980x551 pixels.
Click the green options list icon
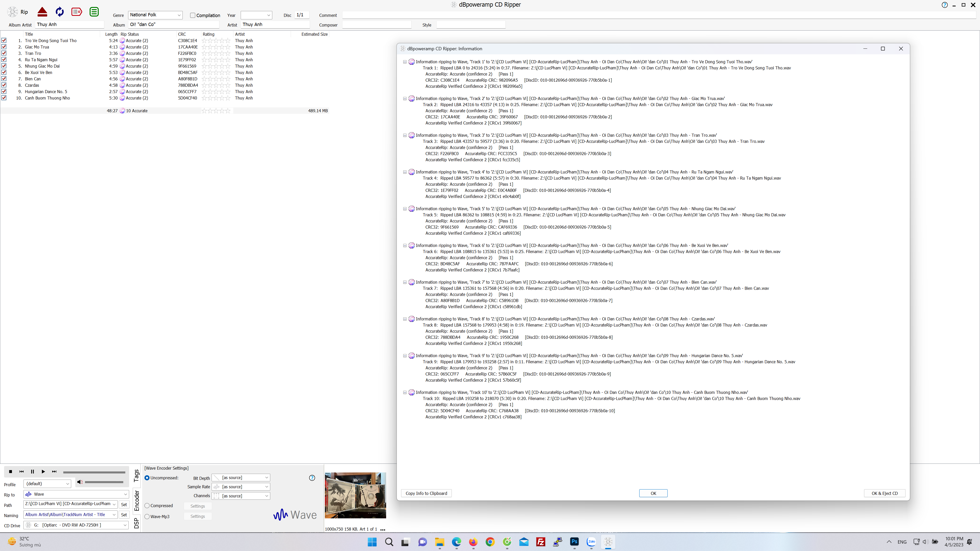(x=94, y=12)
